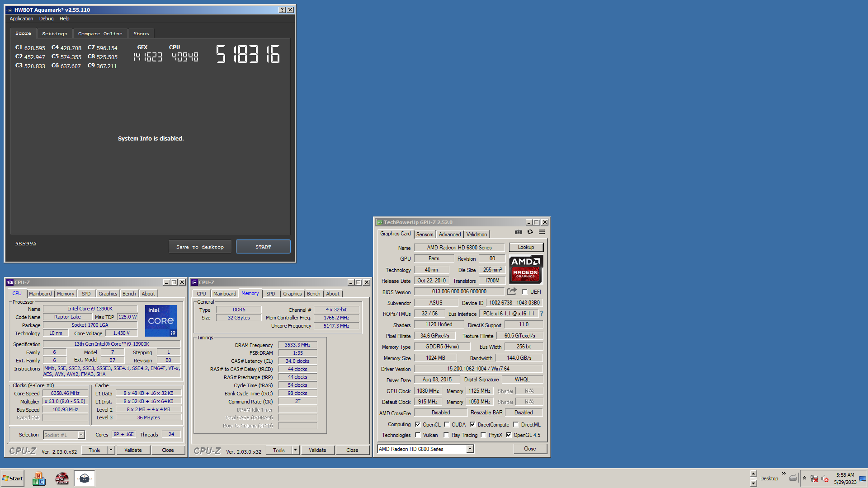This screenshot has width=868, height=488.
Task: Open the Mainboard tab in left CPU-Z
Action: click(40, 294)
